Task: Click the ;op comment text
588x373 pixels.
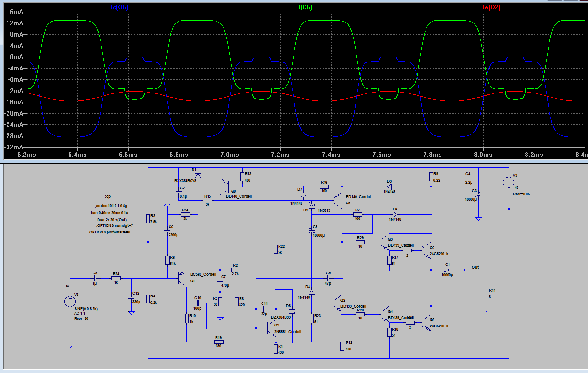Action: [x=108, y=196]
